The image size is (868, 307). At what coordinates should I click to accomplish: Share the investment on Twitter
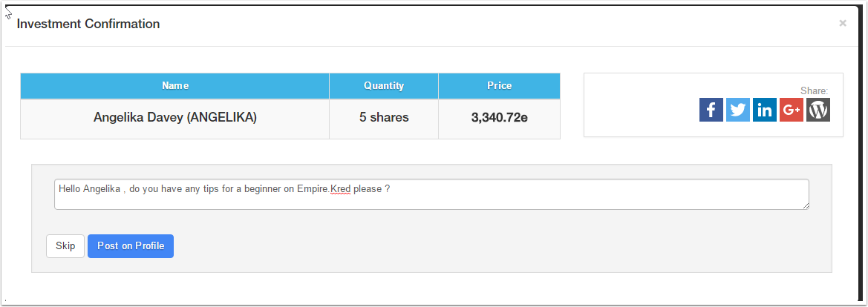[x=737, y=110]
